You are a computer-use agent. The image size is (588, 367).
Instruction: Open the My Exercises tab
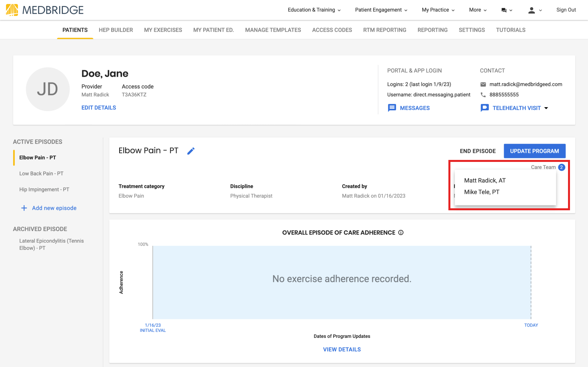tap(163, 30)
